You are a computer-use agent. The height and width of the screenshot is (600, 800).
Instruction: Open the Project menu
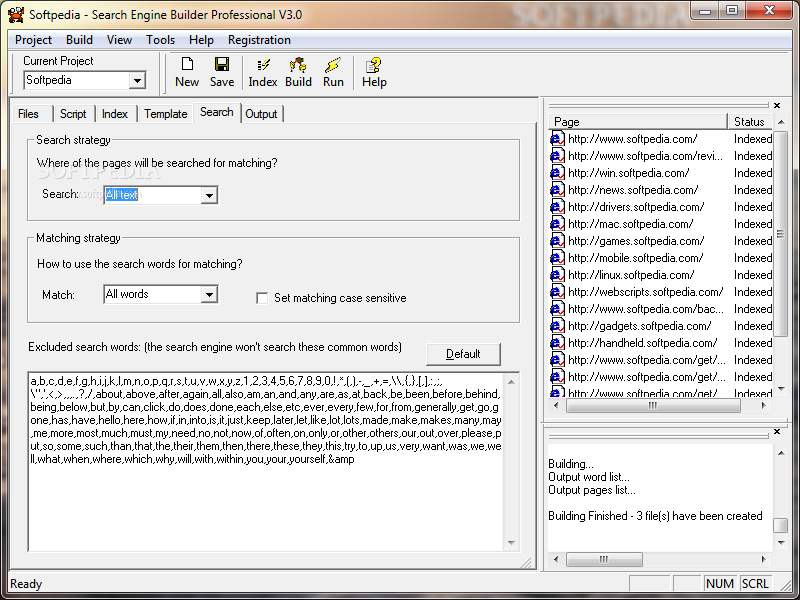click(33, 40)
